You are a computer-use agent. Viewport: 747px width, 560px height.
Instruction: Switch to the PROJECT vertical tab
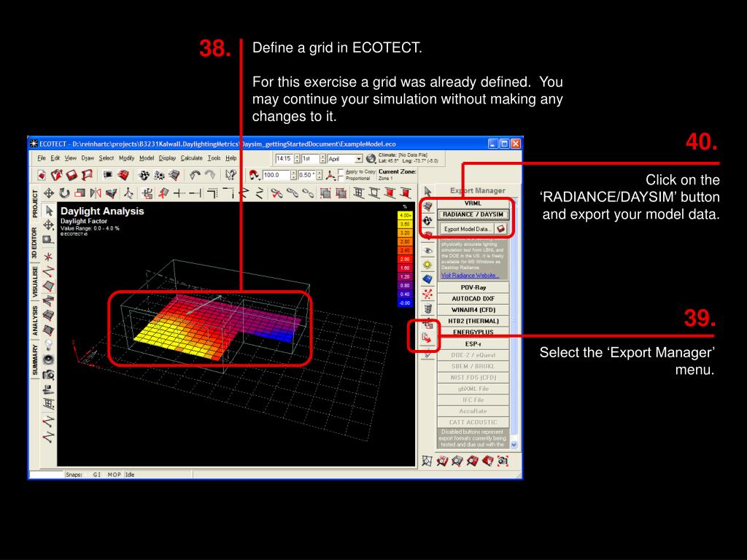35,204
